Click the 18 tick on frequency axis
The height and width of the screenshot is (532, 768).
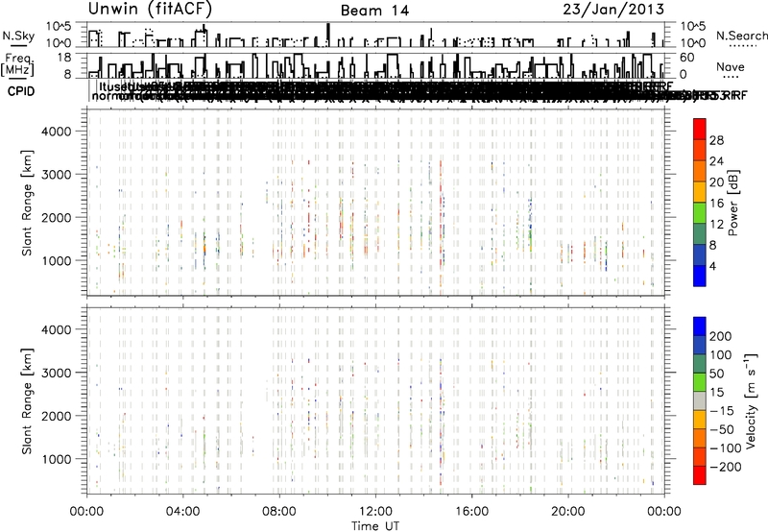click(64, 58)
